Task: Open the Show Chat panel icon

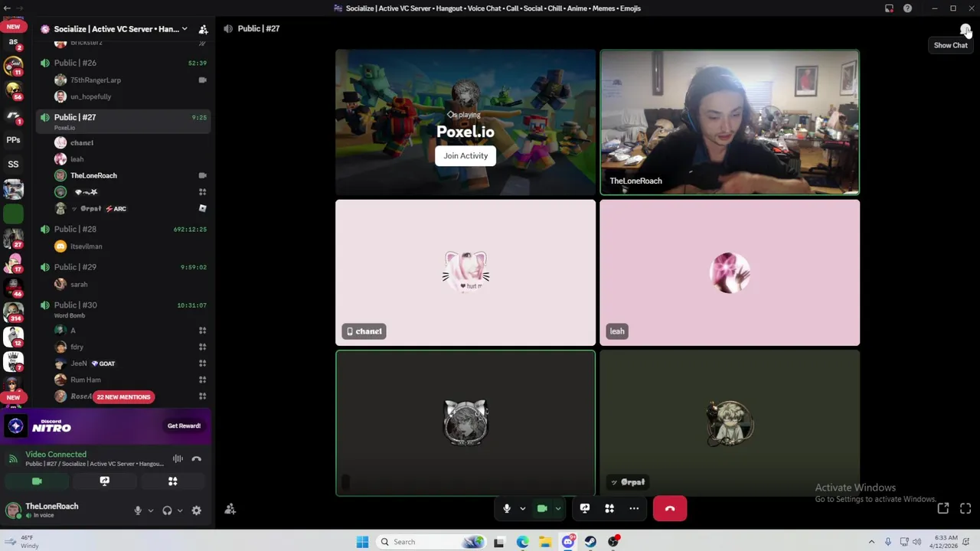Action: [x=965, y=29]
